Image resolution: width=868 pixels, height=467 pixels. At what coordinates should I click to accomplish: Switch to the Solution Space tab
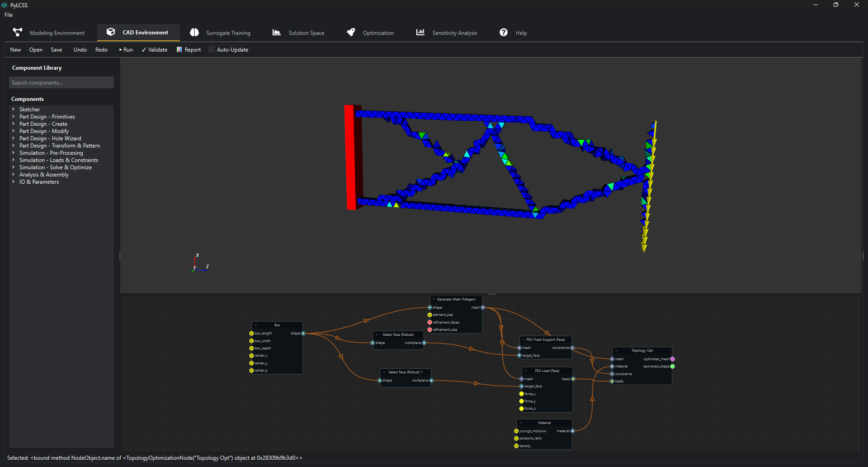pos(306,33)
